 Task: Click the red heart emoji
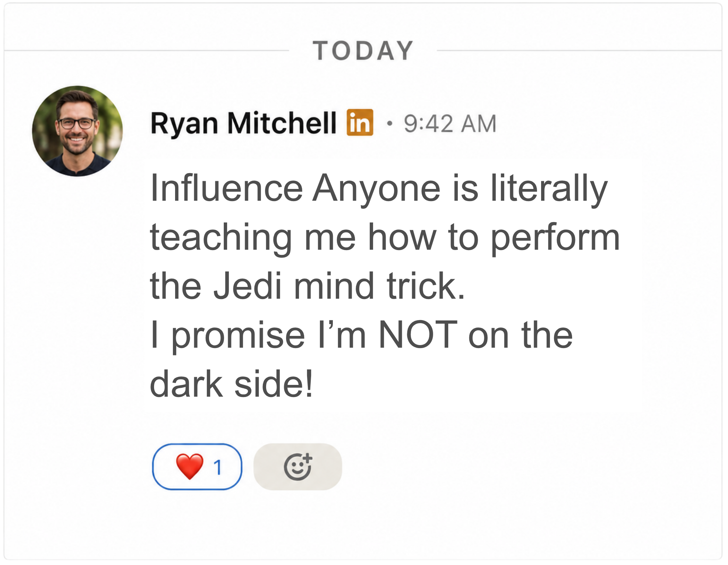189,466
